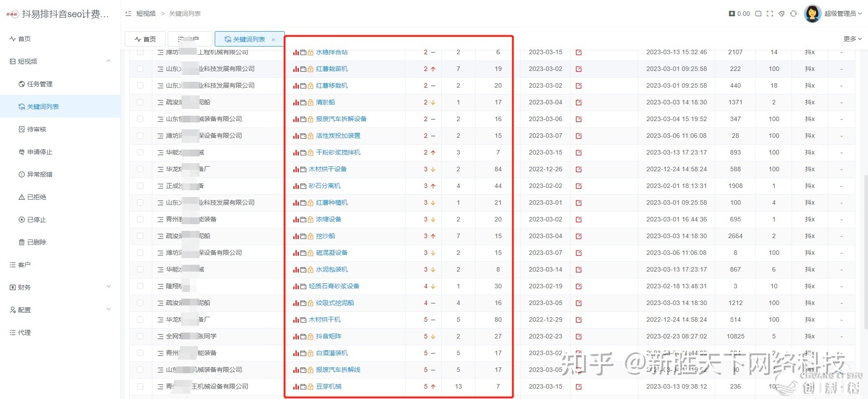
Task: Click the message icon next to balance
Action: pos(759,14)
